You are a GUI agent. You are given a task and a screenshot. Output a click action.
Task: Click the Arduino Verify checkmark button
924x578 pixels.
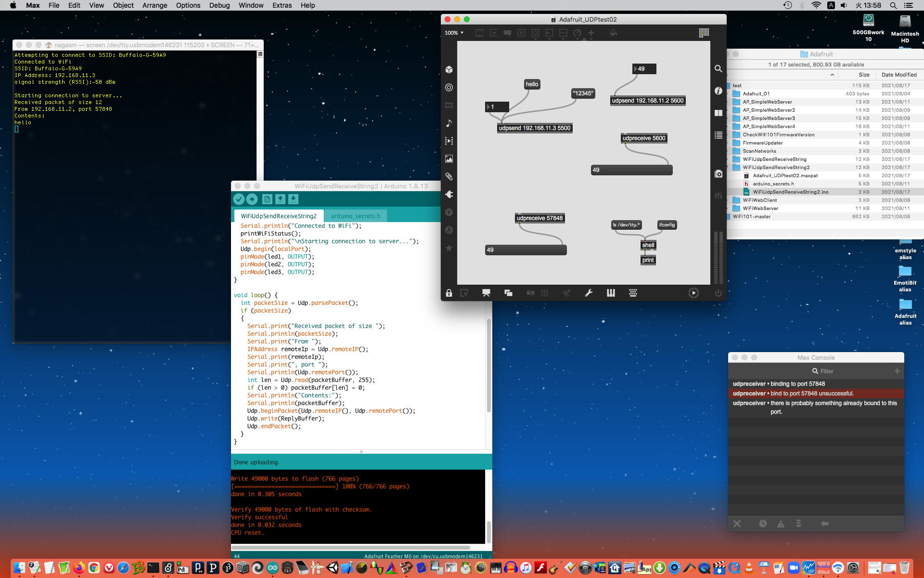tap(238, 199)
